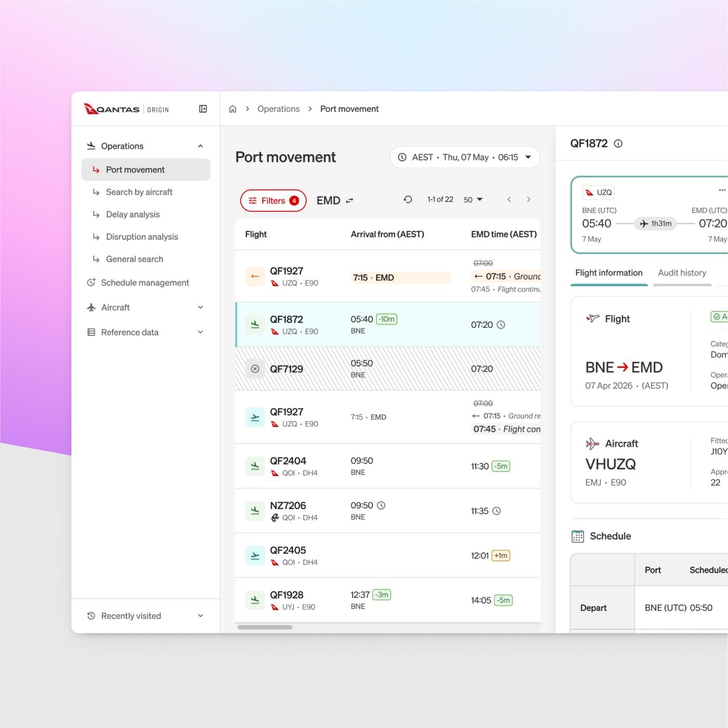The height and width of the screenshot is (728, 728).
Task: Open the 50 rows per page dropdown
Action: click(x=473, y=200)
